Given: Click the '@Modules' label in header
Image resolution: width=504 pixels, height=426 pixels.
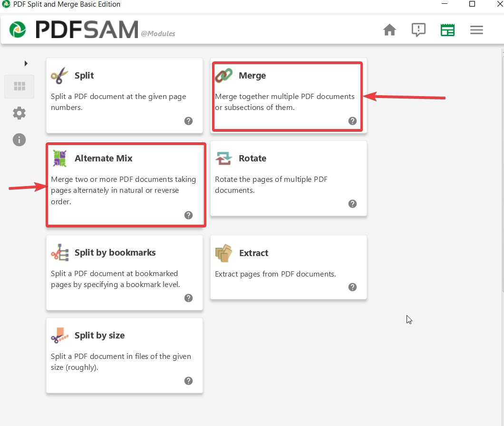Looking at the screenshot, I should (x=158, y=34).
